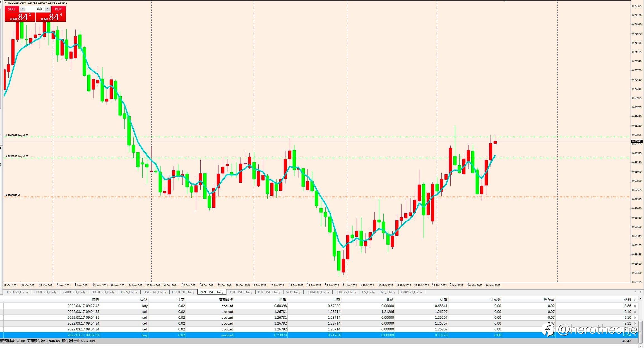The height and width of the screenshot is (348, 644).
Task: Close the nzdusd buy order with X
Action: tap(635, 306)
